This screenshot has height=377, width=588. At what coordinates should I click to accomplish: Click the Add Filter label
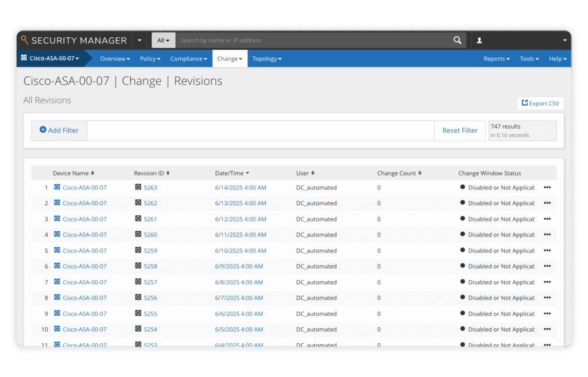63,130
